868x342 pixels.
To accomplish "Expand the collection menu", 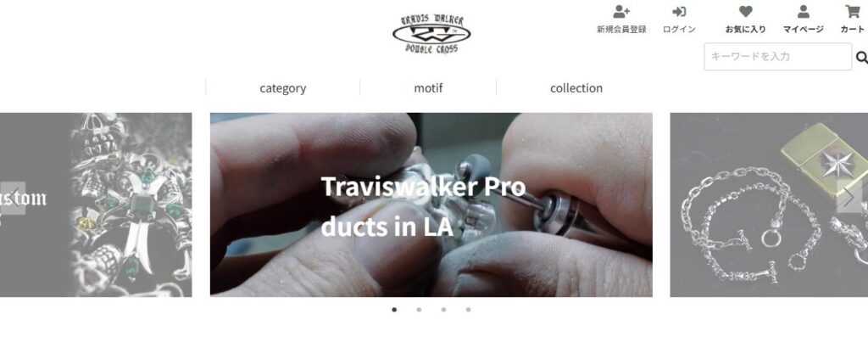I will (576, 88).
